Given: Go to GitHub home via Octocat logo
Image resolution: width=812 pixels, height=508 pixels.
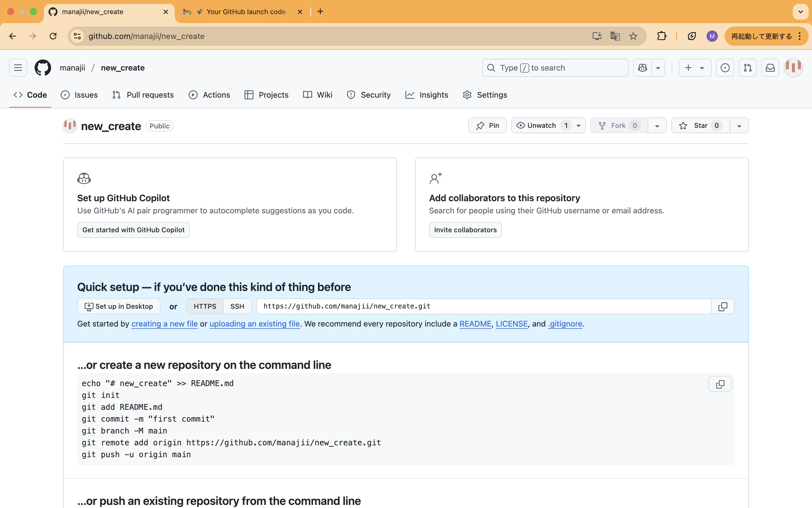Looking at the screenshot, I should [x=43, y=68].
